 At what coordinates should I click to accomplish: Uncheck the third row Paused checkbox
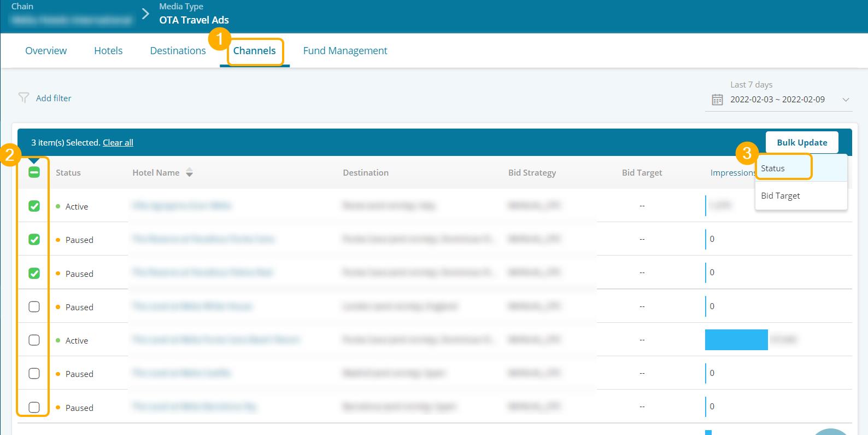click(x=34, y=273)
